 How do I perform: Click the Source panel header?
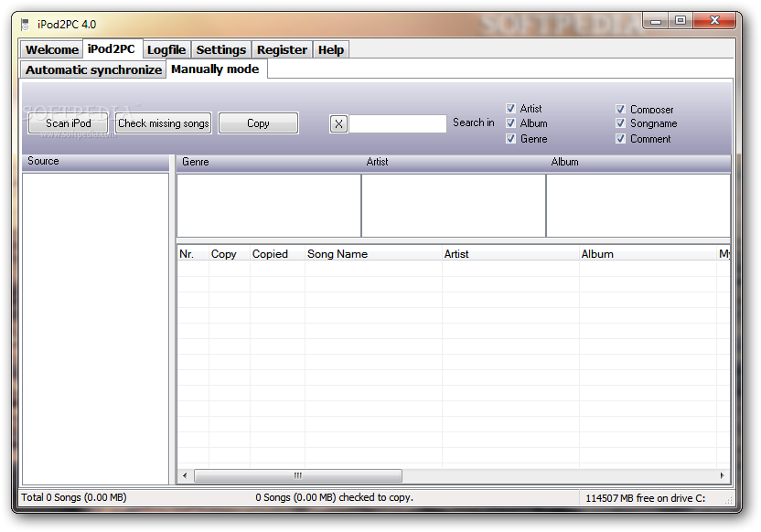[x=96, y=162]
